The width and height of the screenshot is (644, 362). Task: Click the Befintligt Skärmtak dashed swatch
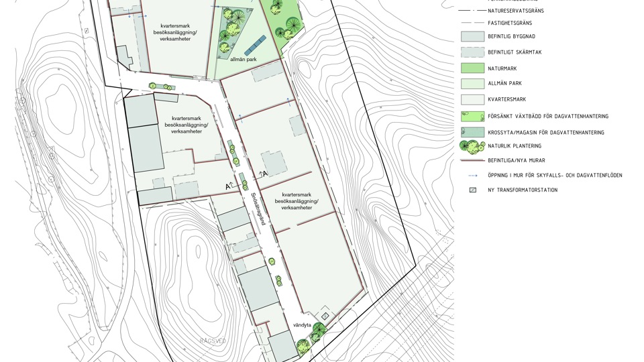coord(472,52)
